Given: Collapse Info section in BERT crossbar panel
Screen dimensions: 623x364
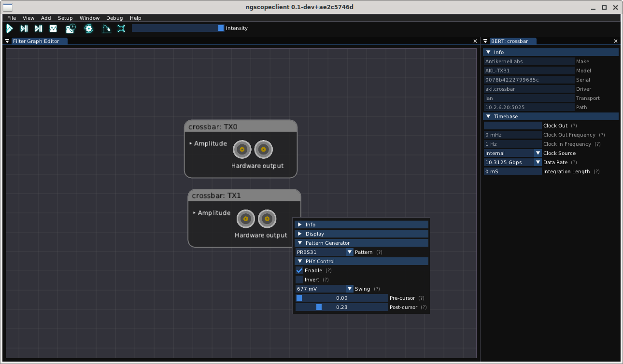Looking at the screenshot, I should (x=551, y=52).
